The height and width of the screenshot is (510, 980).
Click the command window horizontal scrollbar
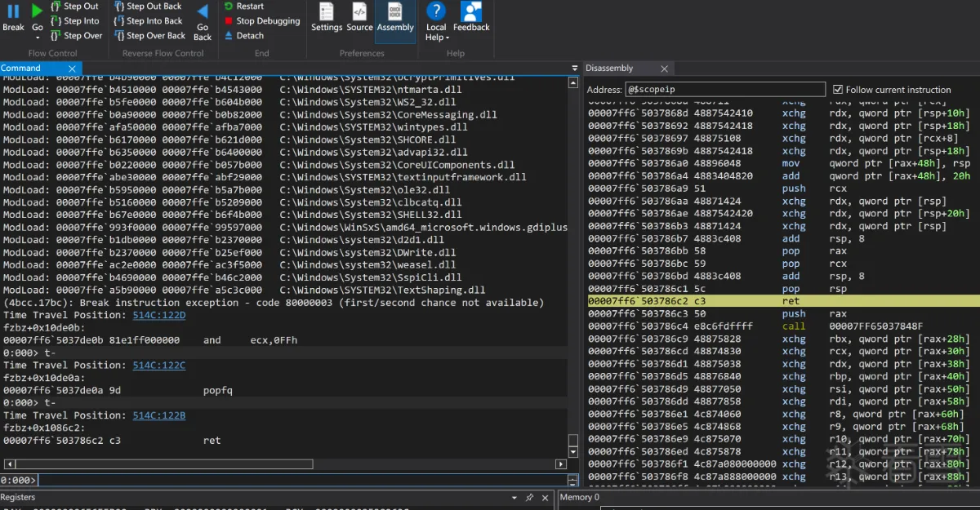[x=163, y=464]
